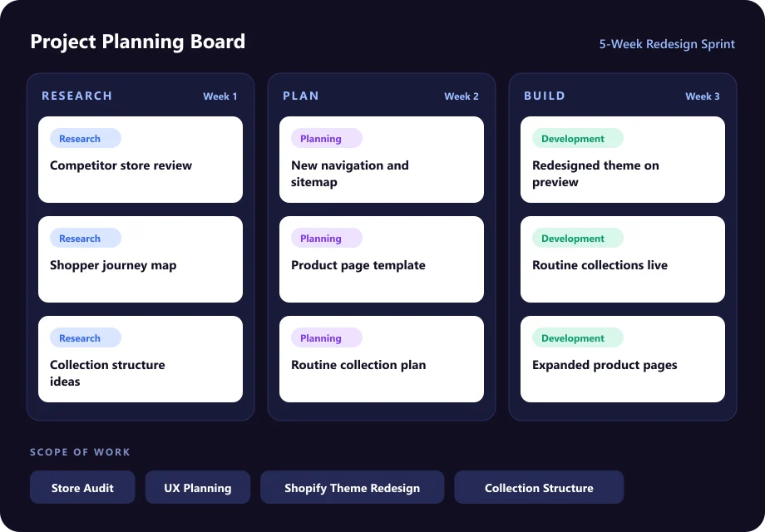765x532 pixels.
Task: Click the SCOPE OF WORK heading
Action: [80, 451]
